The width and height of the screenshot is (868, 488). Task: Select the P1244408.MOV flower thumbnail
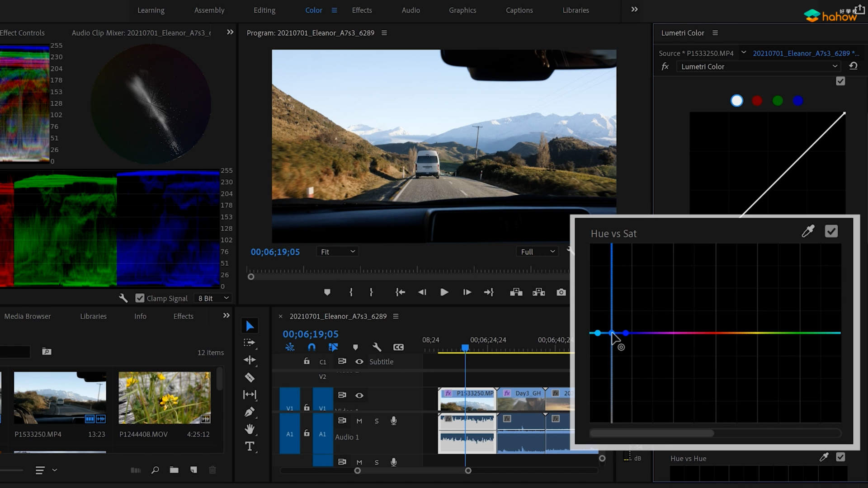[165, 398]
